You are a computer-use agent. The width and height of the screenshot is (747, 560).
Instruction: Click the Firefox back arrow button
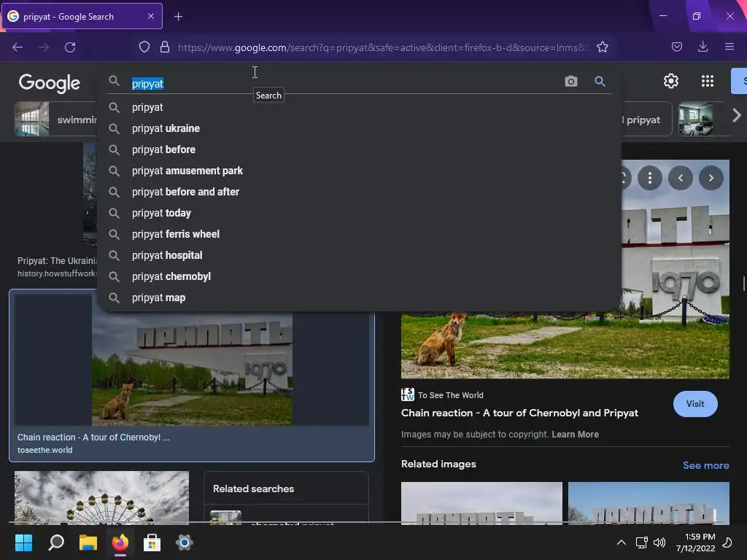[x=18, y=47]
